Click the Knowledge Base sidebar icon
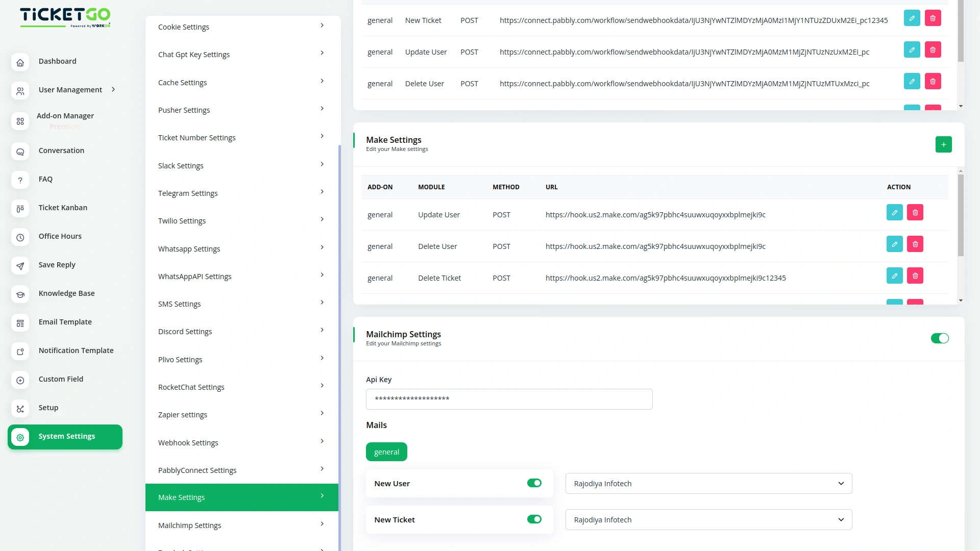Viewport: 980px width, 551px height. (x=20, y=294)
